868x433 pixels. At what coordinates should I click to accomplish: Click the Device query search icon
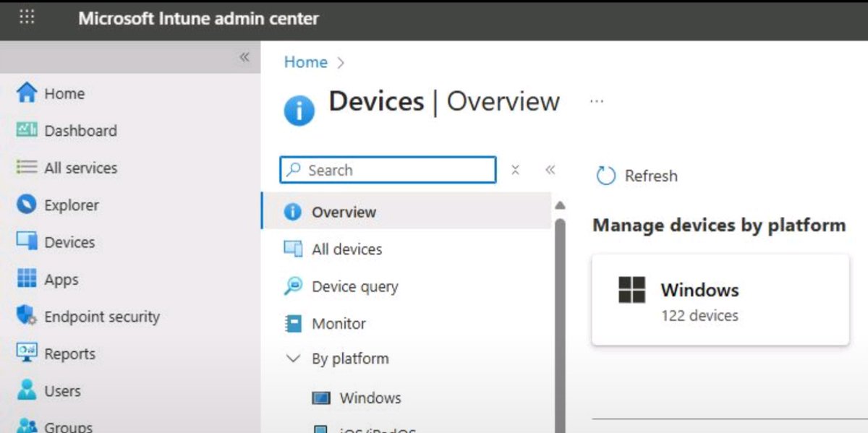click(x=292, y=286)
